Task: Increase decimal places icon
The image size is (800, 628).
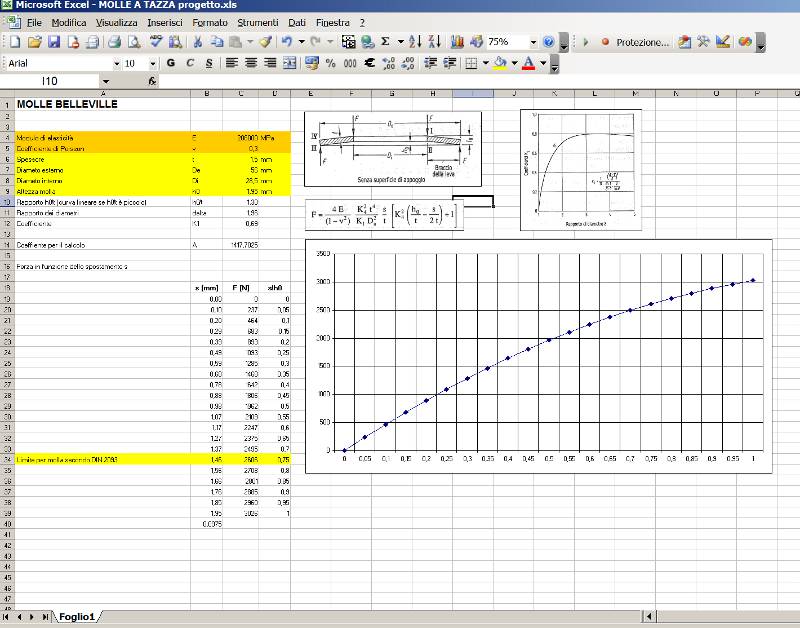Action: tap(389, 63)
